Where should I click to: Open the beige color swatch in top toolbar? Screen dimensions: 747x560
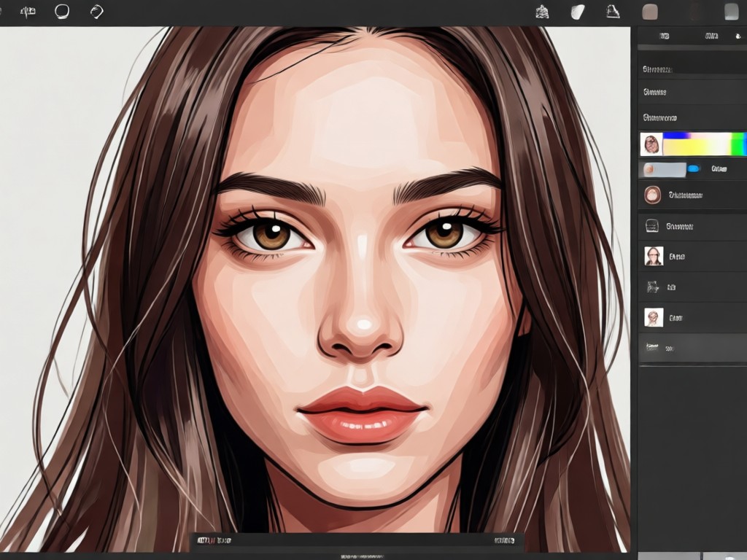[x=650, y=12]
